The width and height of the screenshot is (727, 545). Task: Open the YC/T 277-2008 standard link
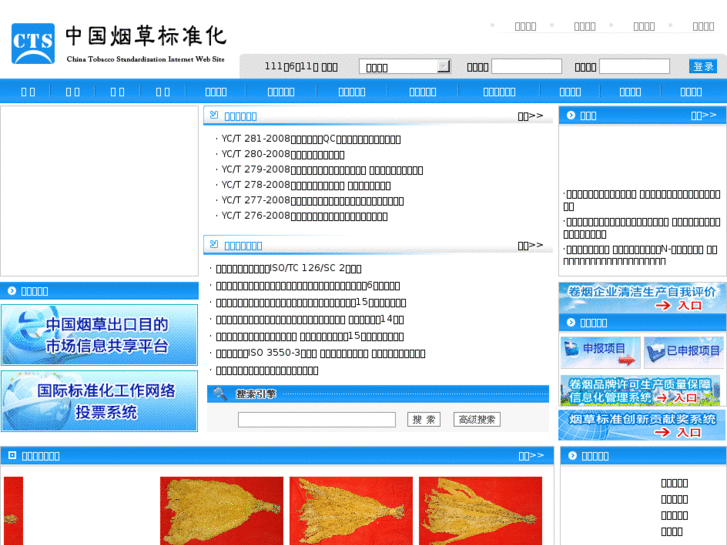[x=312, y=200]
